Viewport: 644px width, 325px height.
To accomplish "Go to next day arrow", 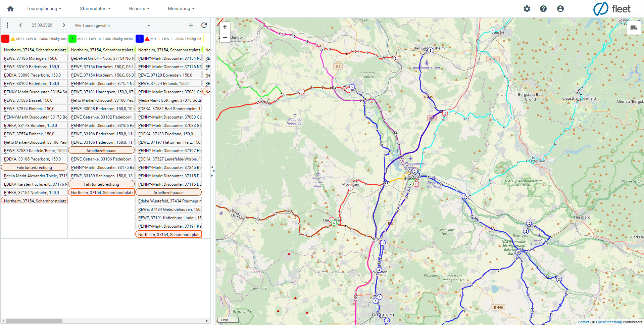I will (64, 25).
